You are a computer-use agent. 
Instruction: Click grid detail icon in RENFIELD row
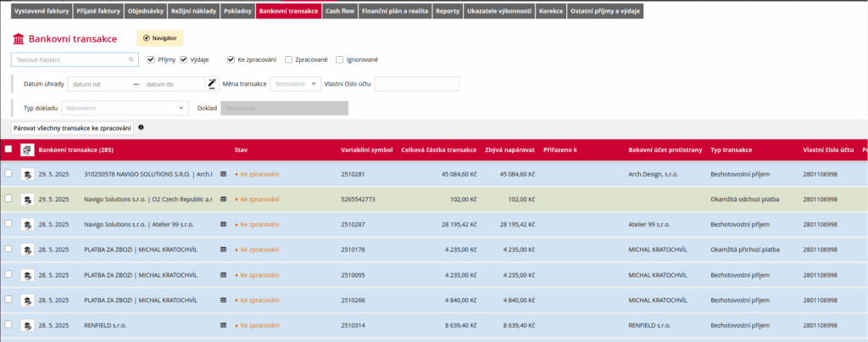tap(224, 325)
